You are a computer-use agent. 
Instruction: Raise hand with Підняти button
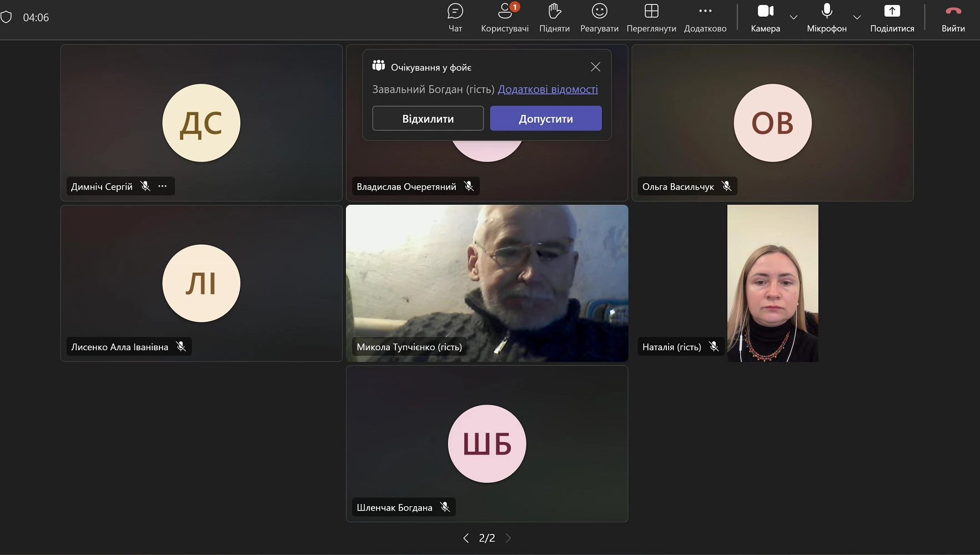[554, 18]
